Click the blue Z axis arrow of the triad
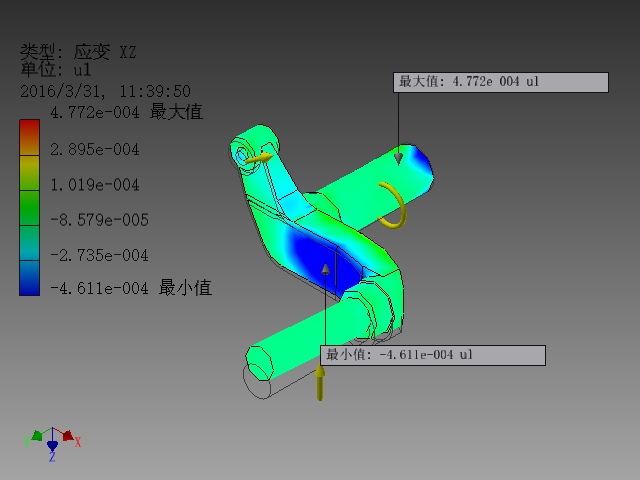 pos(52,446)
